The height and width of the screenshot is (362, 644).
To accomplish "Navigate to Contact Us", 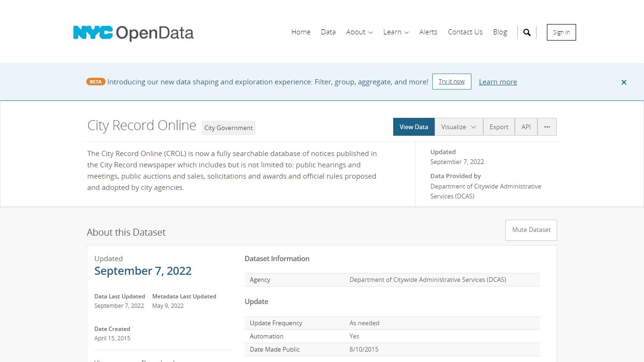I will click(x=465, y=32).
